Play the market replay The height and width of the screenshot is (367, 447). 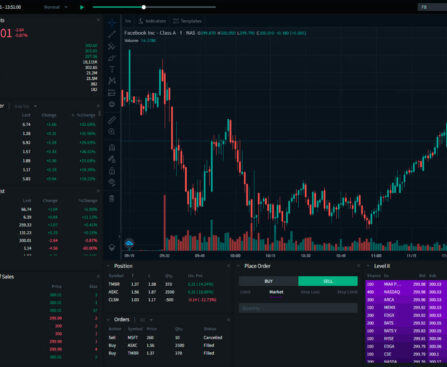[82, 7]
